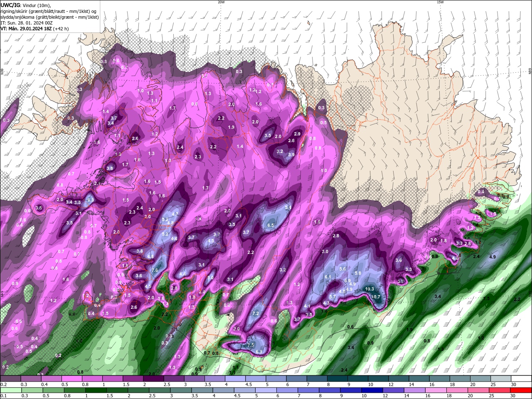Screen dimensions: 532x399
Task: Click the '10.3' precipitation value on the map
Action: coord(369,289)
